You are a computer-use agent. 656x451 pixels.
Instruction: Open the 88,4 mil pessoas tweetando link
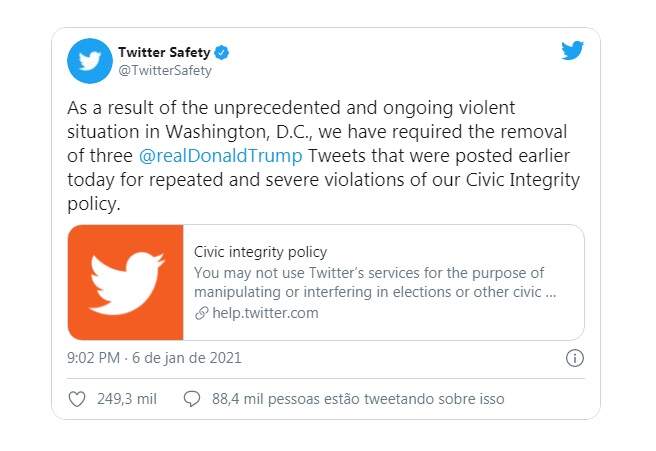[x=358, y=399]
